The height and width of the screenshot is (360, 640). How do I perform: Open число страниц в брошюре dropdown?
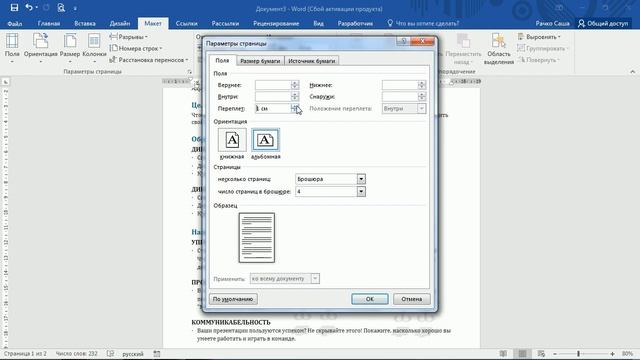click(330, 191)
